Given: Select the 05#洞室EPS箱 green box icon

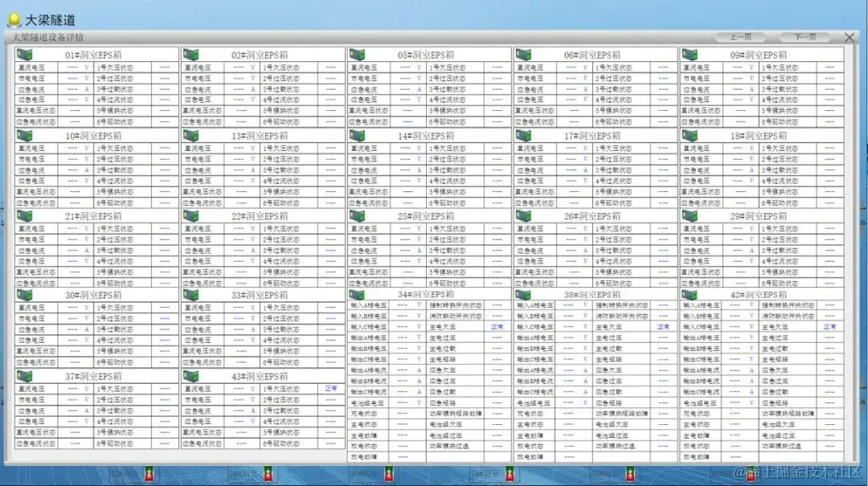Looking at the screenshot, I should [x=358, y=55].
